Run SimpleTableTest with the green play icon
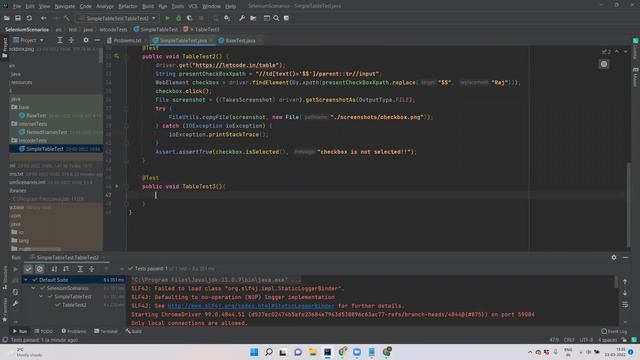This screenshot has width=640, height=360. (167, 18)
